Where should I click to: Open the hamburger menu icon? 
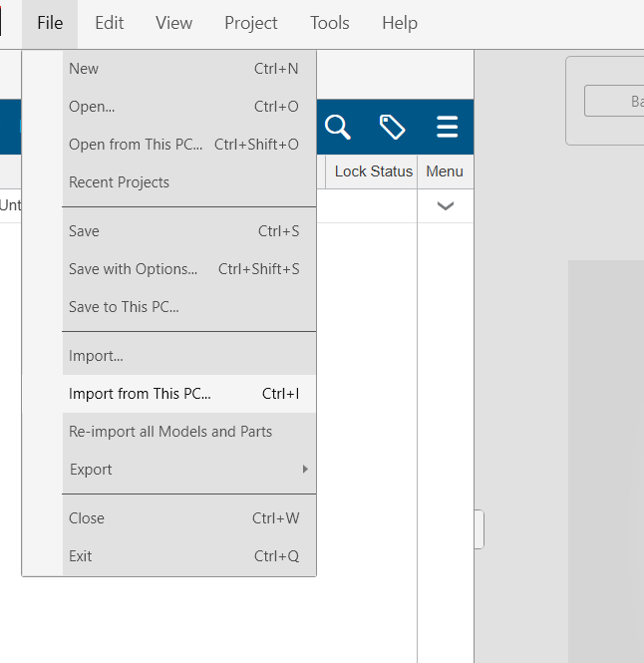coord(447,127)
